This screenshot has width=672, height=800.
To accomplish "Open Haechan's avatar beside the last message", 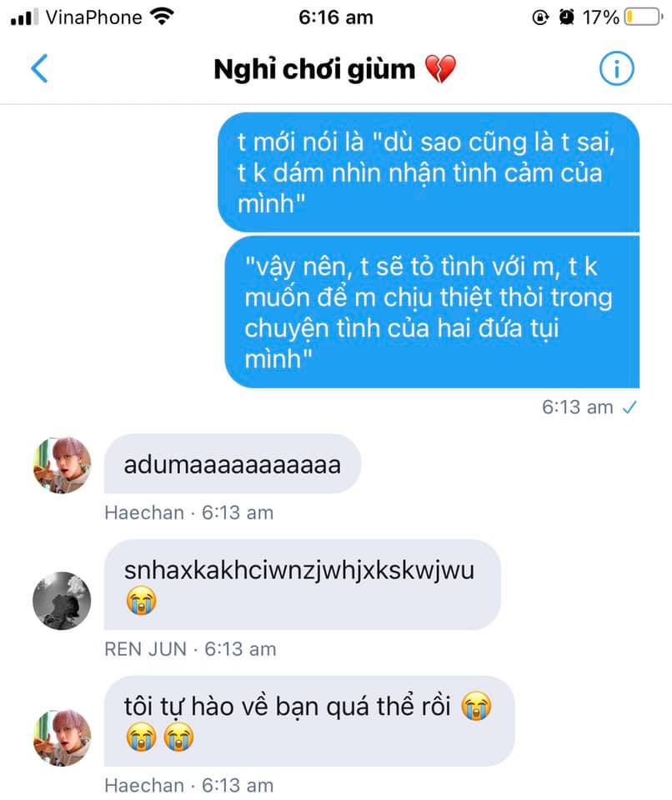I will click(62, 737).
